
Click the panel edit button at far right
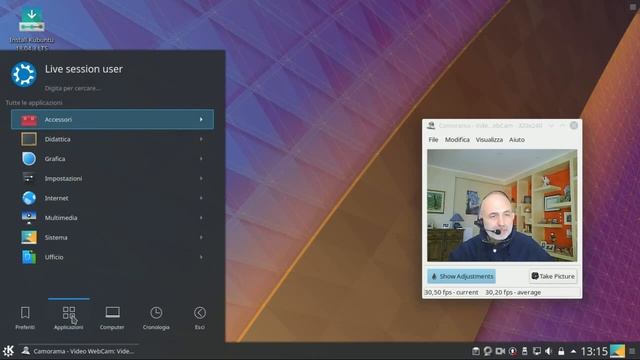tap(632, 351)
